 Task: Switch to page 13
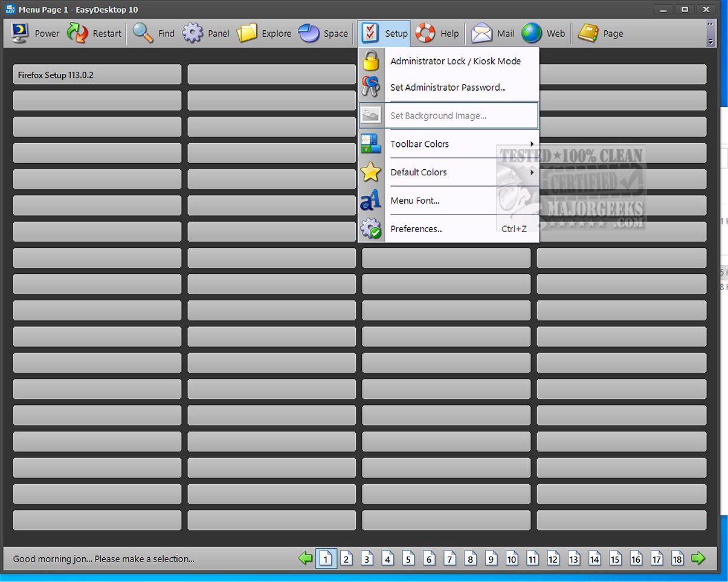574,559
